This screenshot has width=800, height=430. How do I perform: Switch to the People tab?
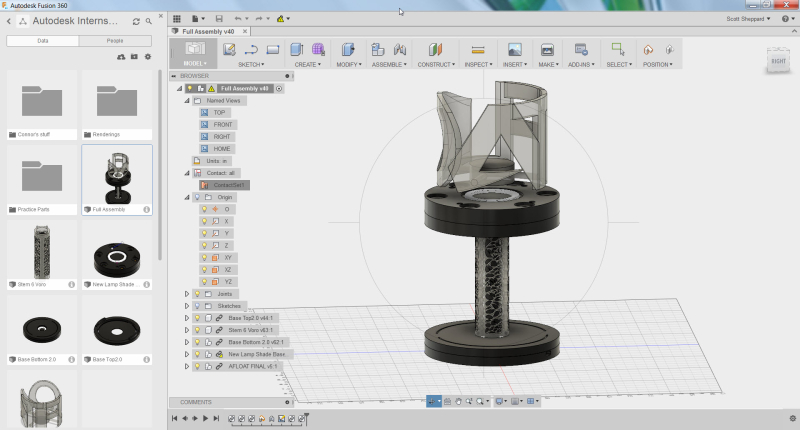115,41
